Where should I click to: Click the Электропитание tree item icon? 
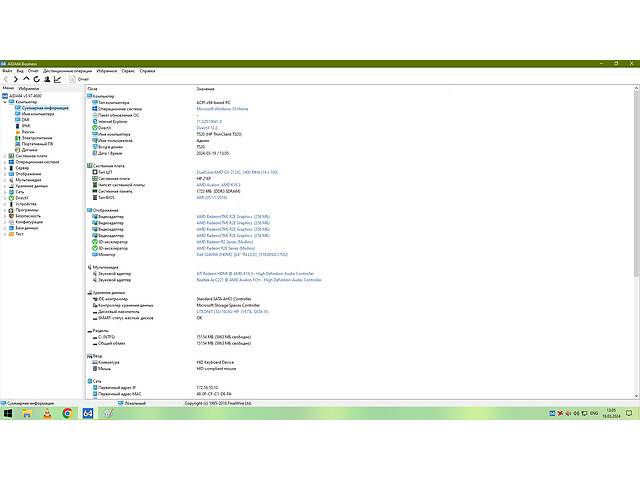tap(18, 138)
